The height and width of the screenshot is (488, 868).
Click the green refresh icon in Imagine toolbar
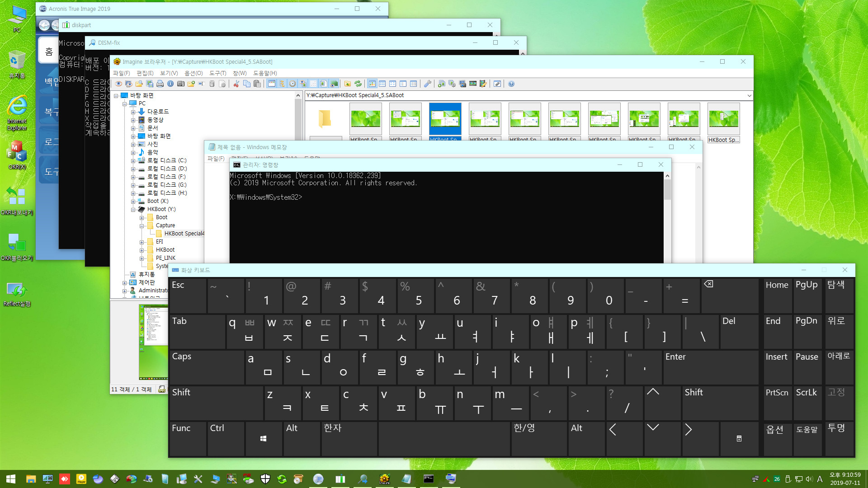(358, 84)
